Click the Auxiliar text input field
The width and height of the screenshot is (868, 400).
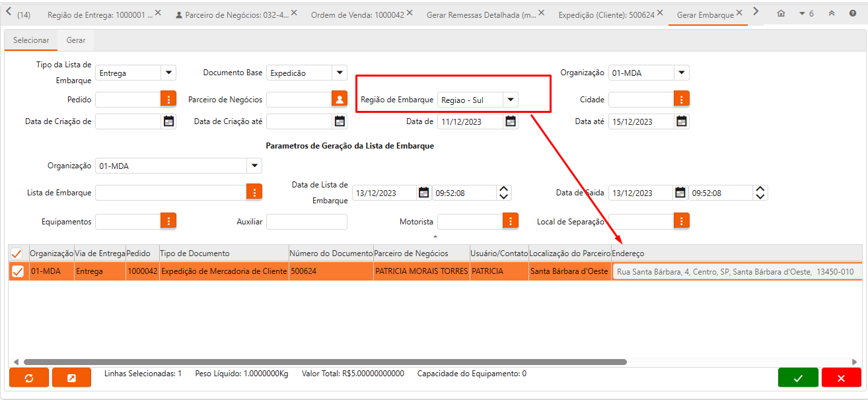point(307,222)
